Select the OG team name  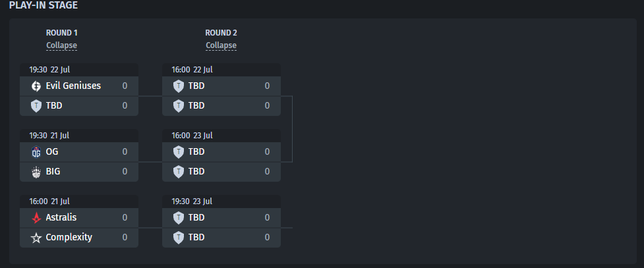tap(52, 151)
